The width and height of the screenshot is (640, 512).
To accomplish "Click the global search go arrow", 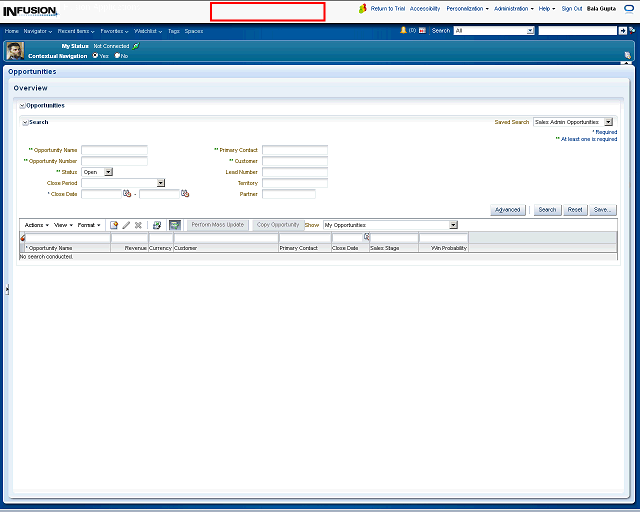I will [x=622, y=31].
